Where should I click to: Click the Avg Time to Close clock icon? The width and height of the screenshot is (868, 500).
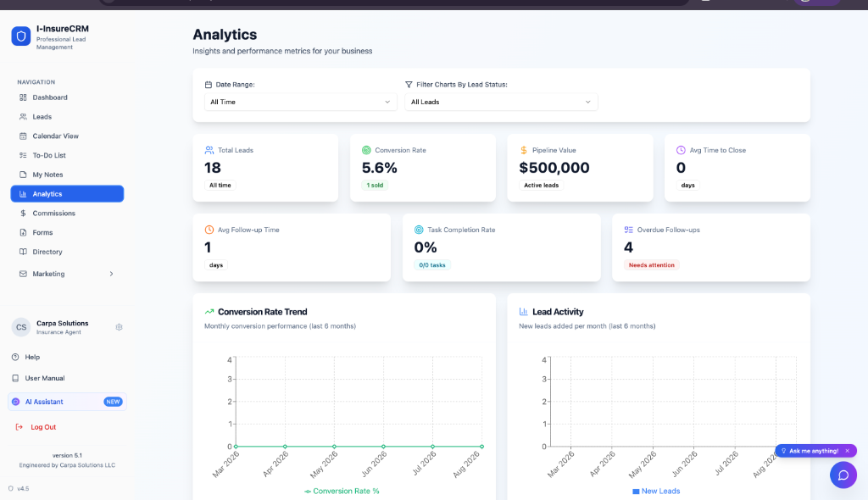[x=681, y=150]
